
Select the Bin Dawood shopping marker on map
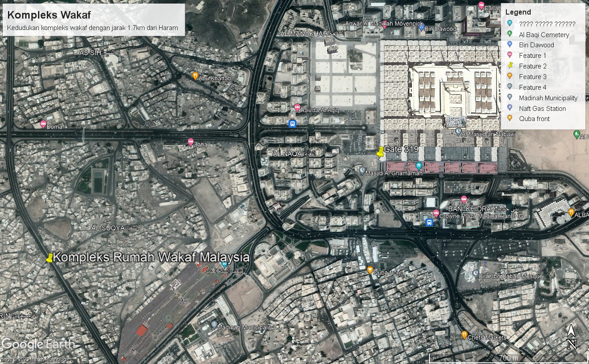pyautogui.click(x=422, y=27)
